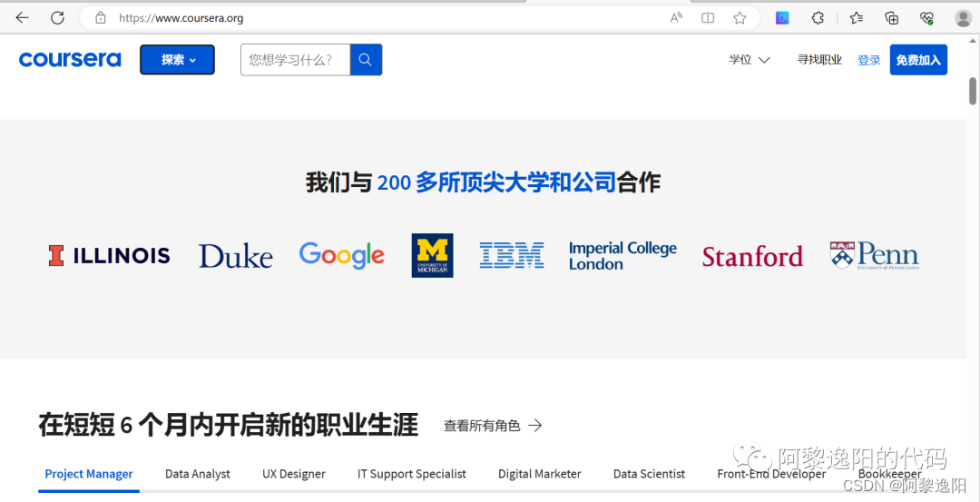Select the Data Analyst tab
The width and height of the screenshot is (980, 502).
pos(198,474)
